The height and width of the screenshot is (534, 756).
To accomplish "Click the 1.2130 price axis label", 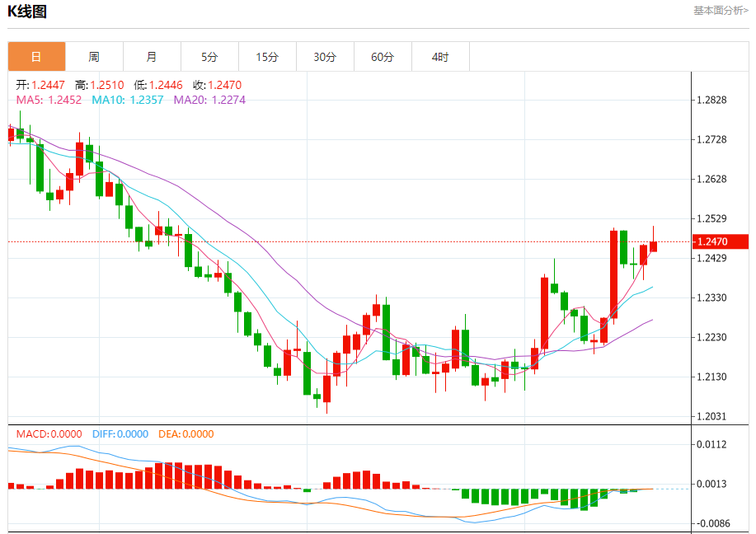I will click(711, 377).
